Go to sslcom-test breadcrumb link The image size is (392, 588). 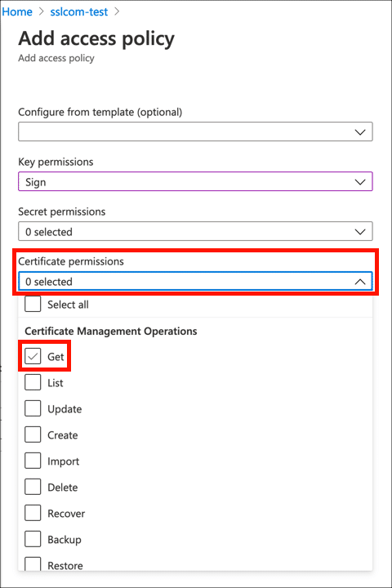78,12
